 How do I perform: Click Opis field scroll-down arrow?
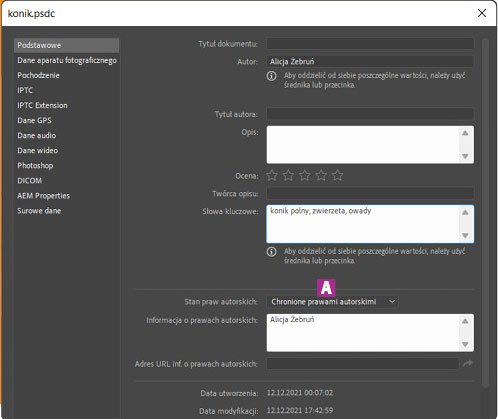click(x=465, y=156)
